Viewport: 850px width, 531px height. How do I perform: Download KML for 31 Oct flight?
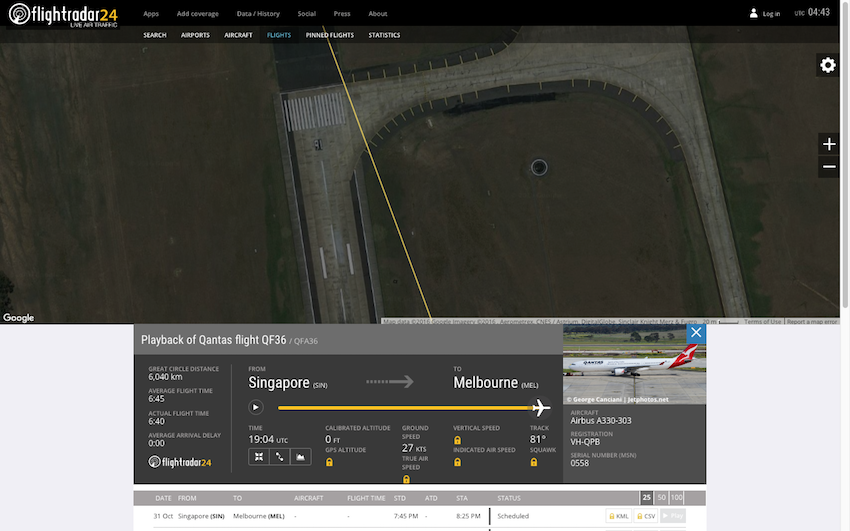click(619, 516)
